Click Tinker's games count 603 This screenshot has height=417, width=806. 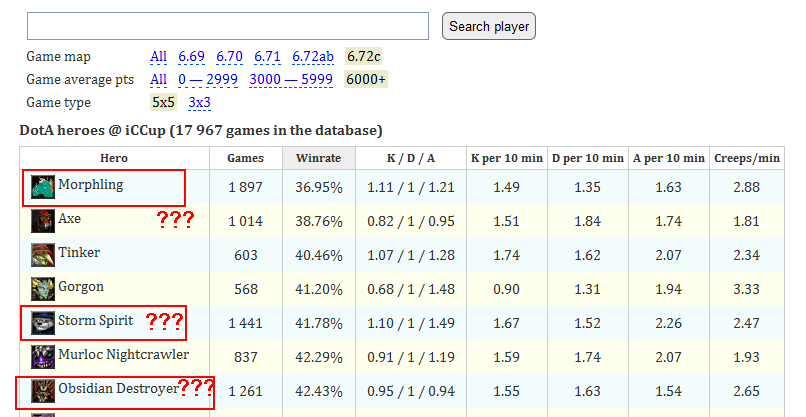pos(246,255)
